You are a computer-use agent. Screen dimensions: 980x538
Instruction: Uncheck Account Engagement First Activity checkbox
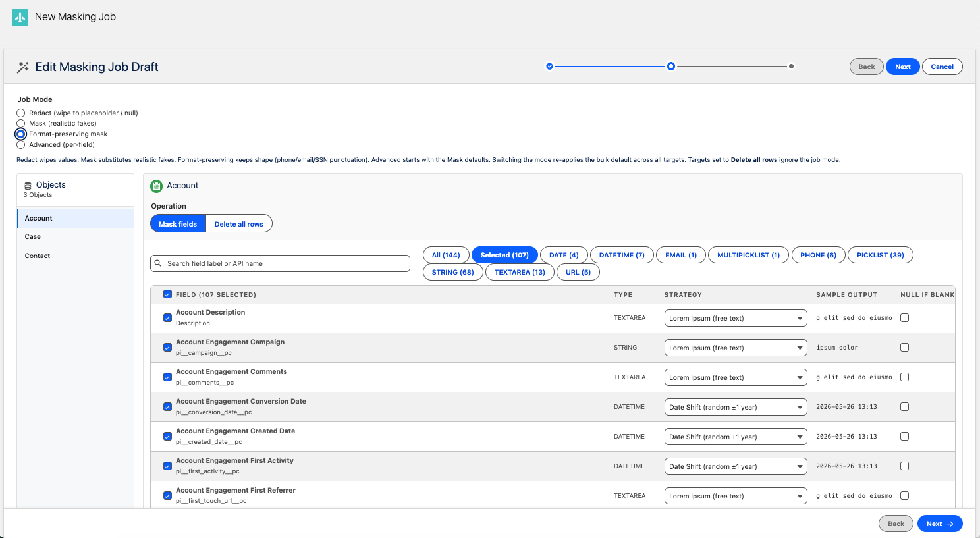[167, 466]
